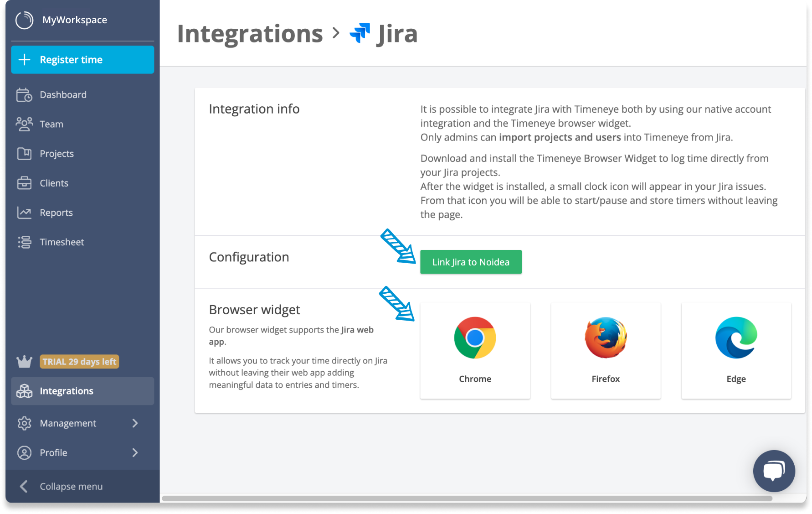Screen dimensions: 812x514
Task: Click the Management label in sidebar
Action: [x=68, y=423]
